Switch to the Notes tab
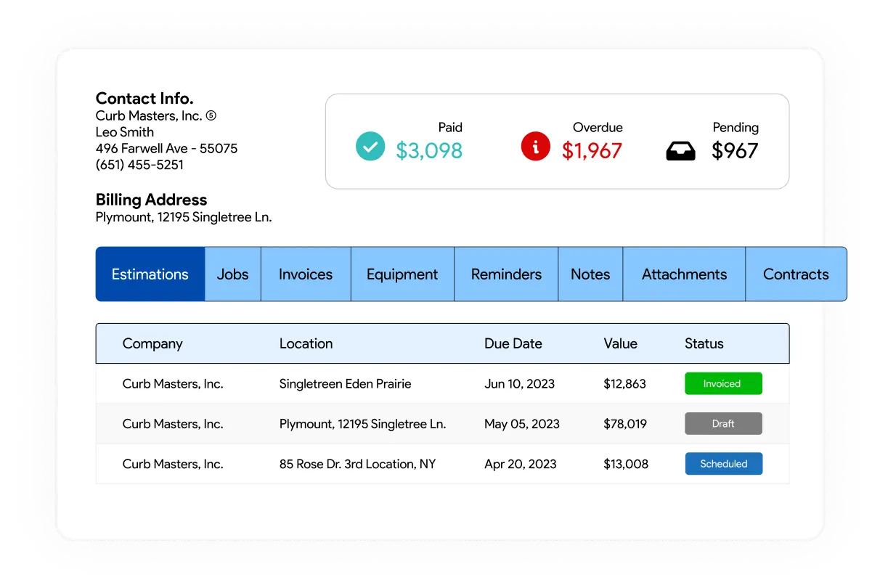This screenshot has width=880, height=588. (590, 274)
